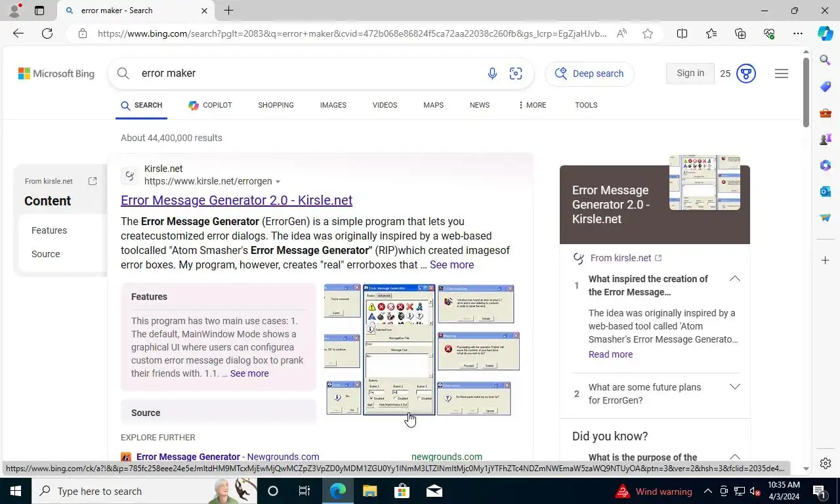Search using an image icon
Viewport: 840px width, 504px height.
coord(516,73)
